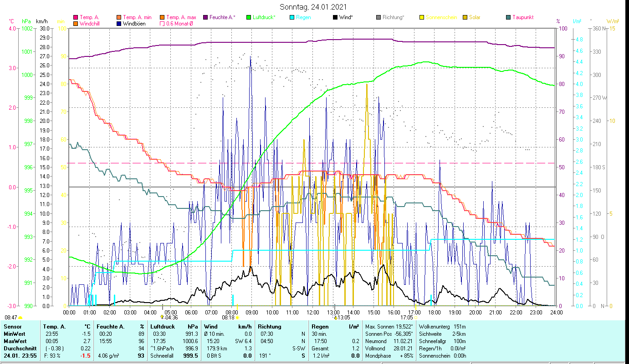This screenshot has width=629, height=364.
Task: Click the orange Windchill legend swatch
Action: (x=76, y=23)
